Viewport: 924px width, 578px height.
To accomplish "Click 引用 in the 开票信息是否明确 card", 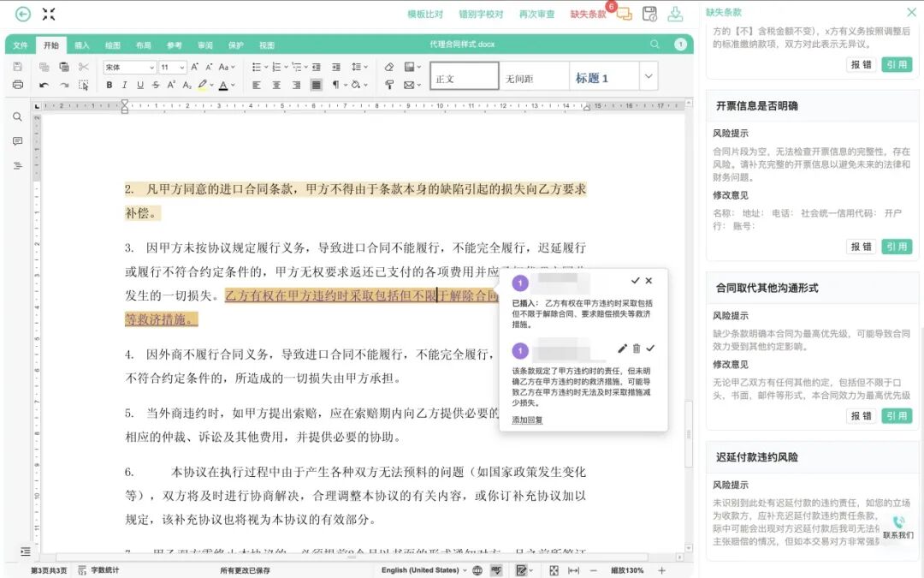I will pyautogui.click(x=896, y=247).
